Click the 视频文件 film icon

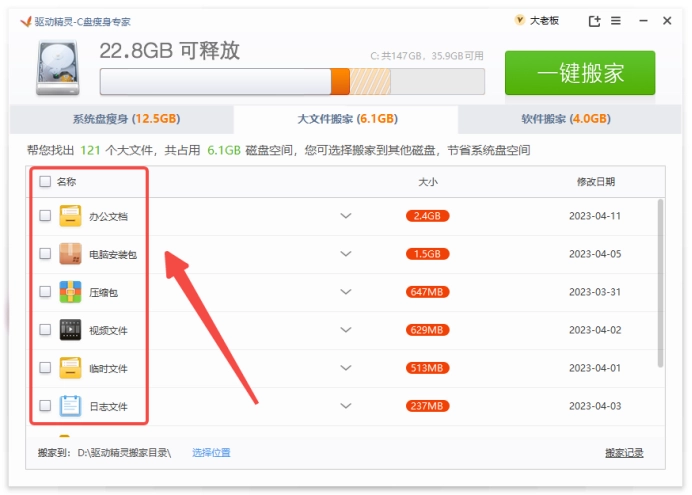70,330
